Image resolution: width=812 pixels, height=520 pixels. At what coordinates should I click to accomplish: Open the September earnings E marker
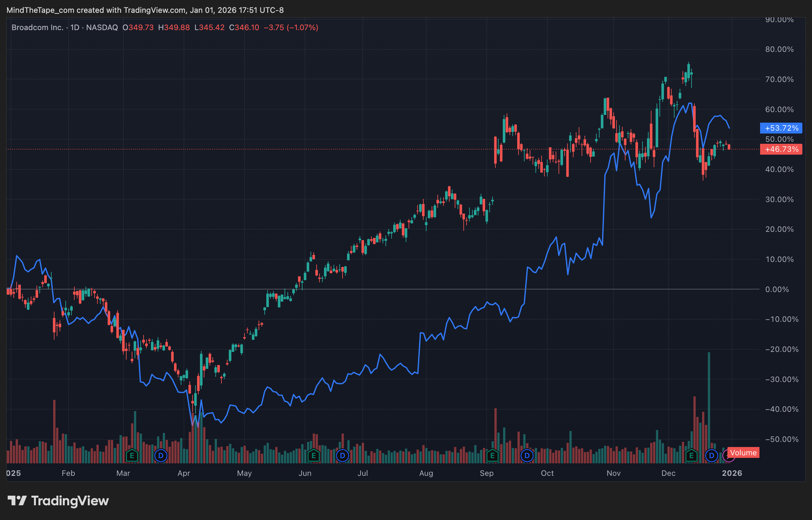pyautogui.click(x=492, y=456)
